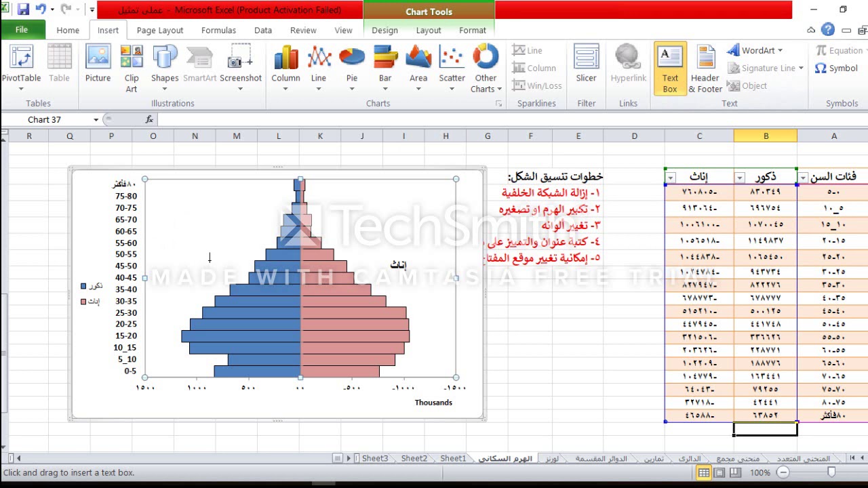Viewport: 868px width, 488px height.
Task: Select Sheet3 worksheet tab
Action: [374, 459]
